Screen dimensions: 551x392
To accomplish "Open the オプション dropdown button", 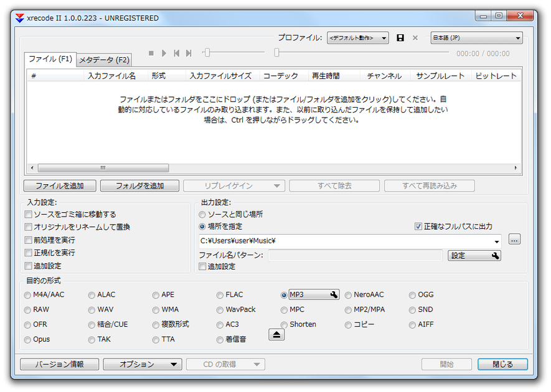I will pyautogui.click(x=143, y=364).
